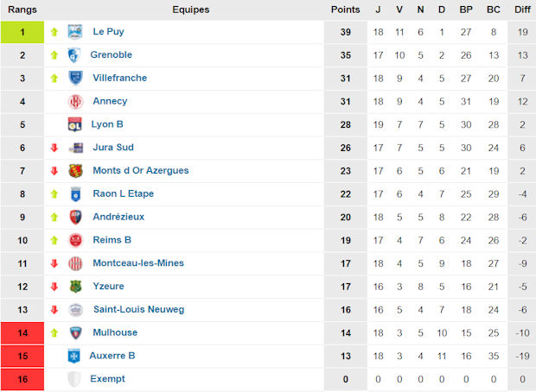Image resolution: width=536 pixels, height=392 pixels.
Task: Click the Grenoble club crest
Action: point(75,55)
